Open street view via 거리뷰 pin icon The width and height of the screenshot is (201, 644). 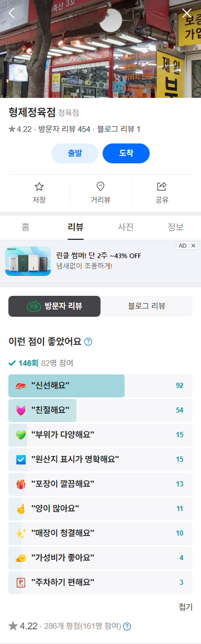pos(100,193)
